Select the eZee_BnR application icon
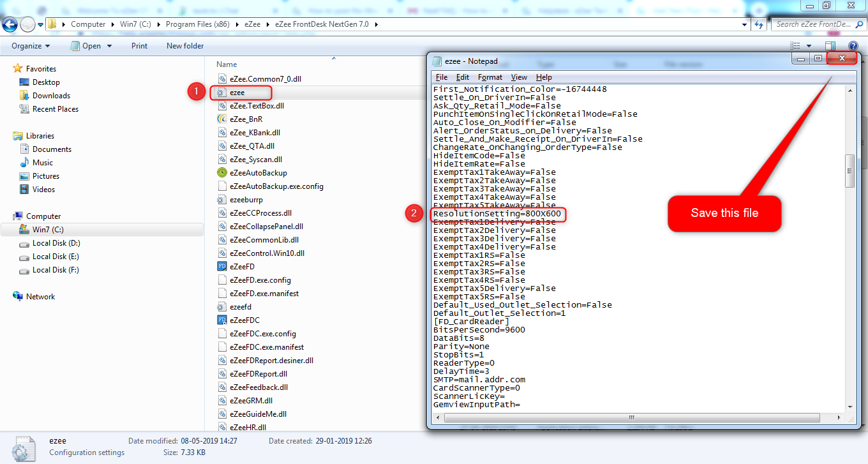Screen dimensions: 868x464 (x=222, y=119)
